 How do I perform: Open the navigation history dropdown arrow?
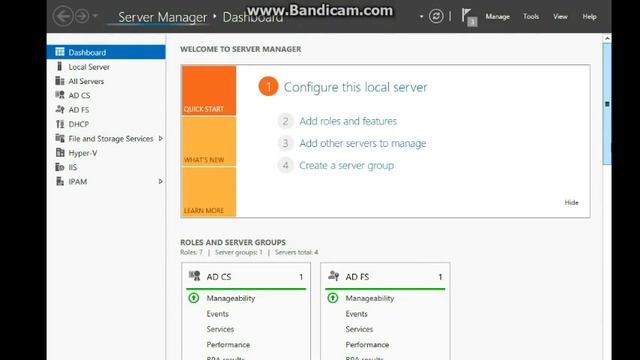[95, 16]
